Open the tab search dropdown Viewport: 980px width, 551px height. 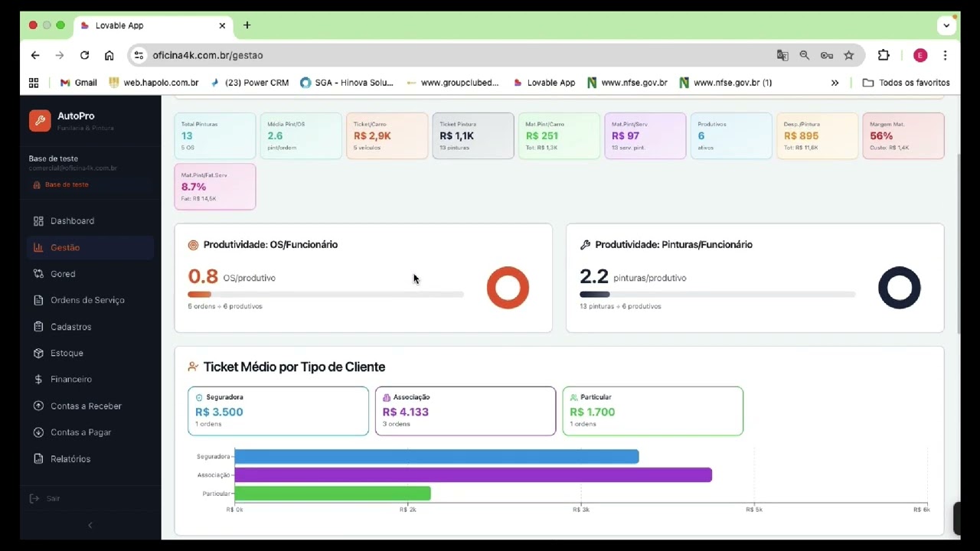[x=947, y=25]
